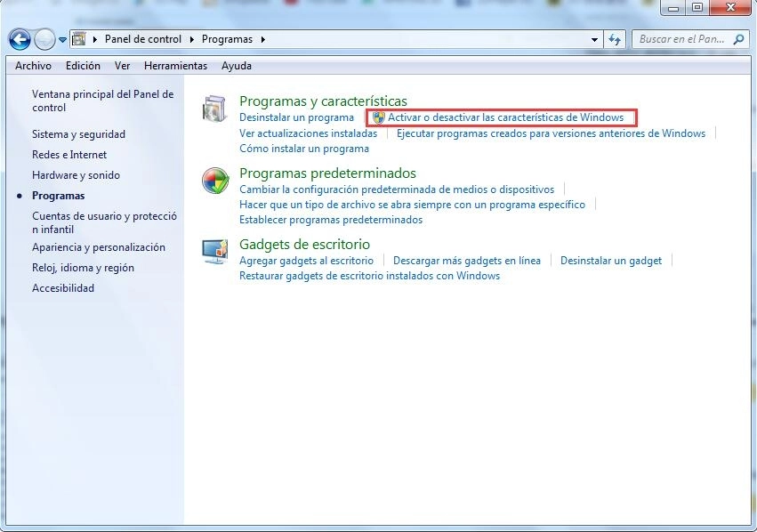Image resolution: width=757 pixels, height=532 pixels.
Task: Open the Ayuda menu
Action: pyautogui.click(x=237, y=66)
